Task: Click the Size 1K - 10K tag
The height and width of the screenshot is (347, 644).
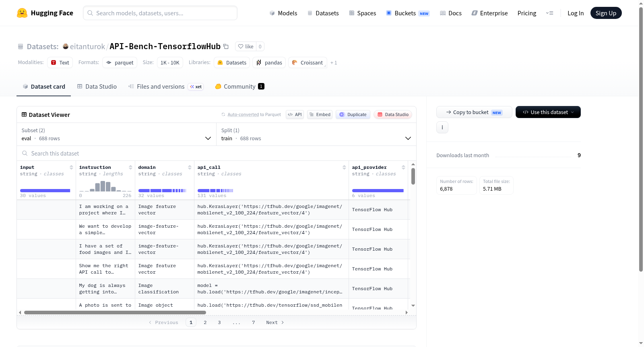Action: tap(170, 62)
